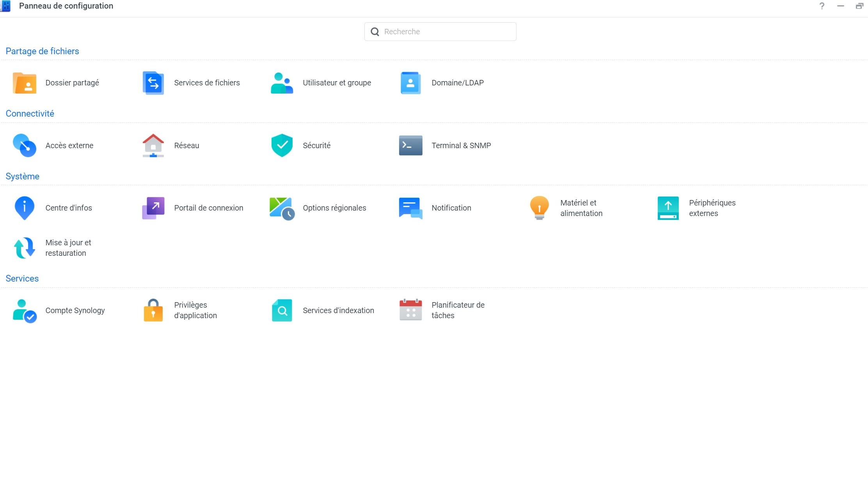
Task: Open Privilèges d'application lock icon
Action: tap(153, 310)
